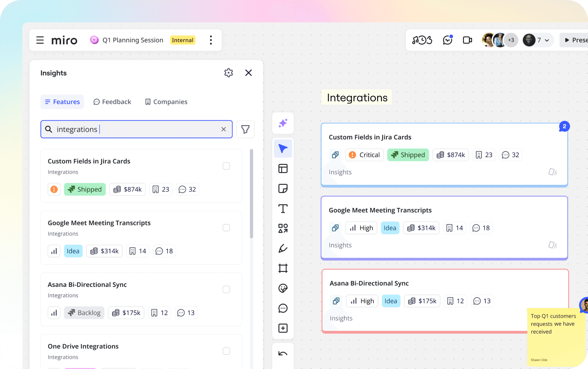Switch to the Companies tab
This screenshot has width=588, height=369.
(x=166, y=102)
